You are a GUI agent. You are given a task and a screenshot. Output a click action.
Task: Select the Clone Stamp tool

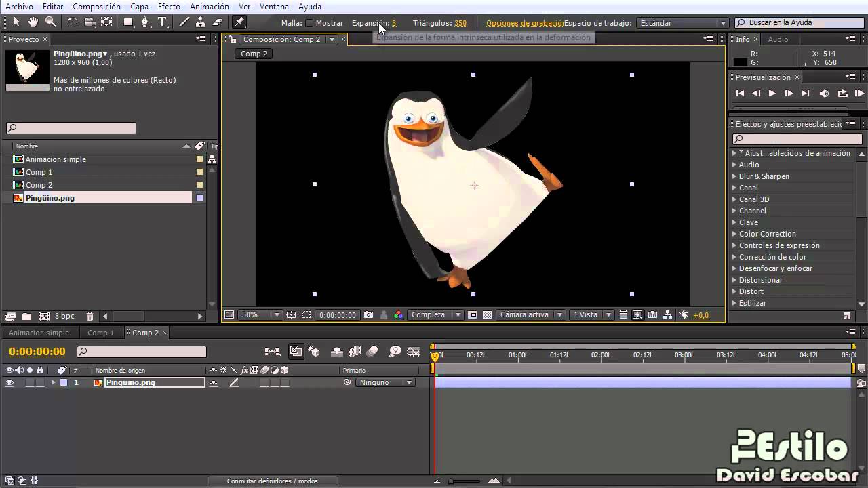(x=201, y=22)
